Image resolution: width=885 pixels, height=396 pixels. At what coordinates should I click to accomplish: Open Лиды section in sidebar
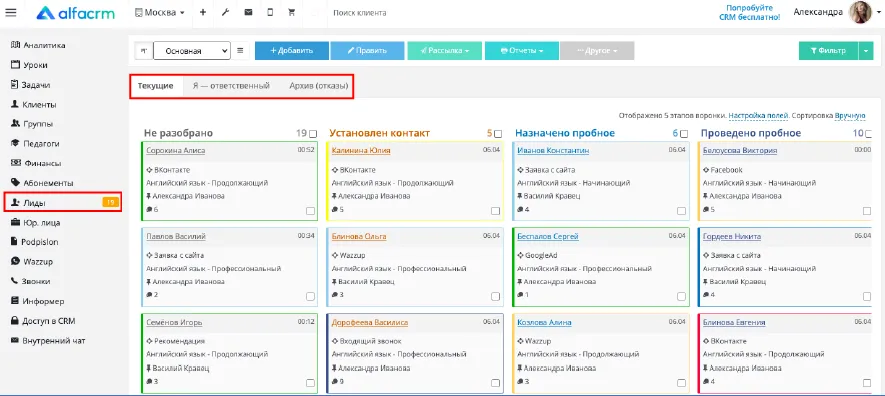tap(63, 203)
